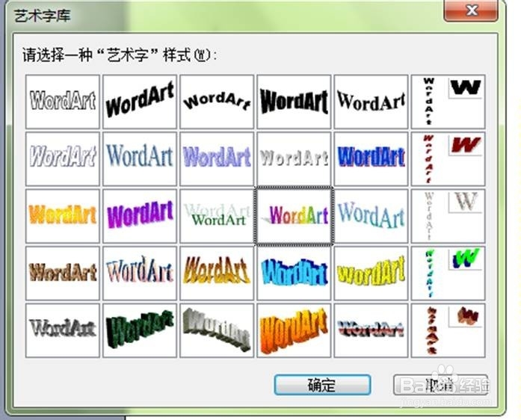The image size is (521, 420).
Task: Select the red vertical italic WordArt style
Action: (448, 159)
